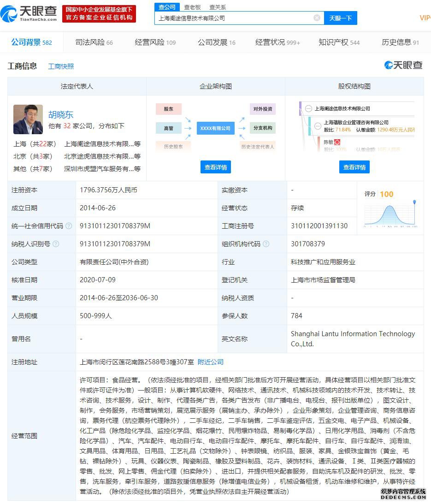Click business status 存续
Image resolution: width=431 pixels, height=504 pixels.
[297, 208]
